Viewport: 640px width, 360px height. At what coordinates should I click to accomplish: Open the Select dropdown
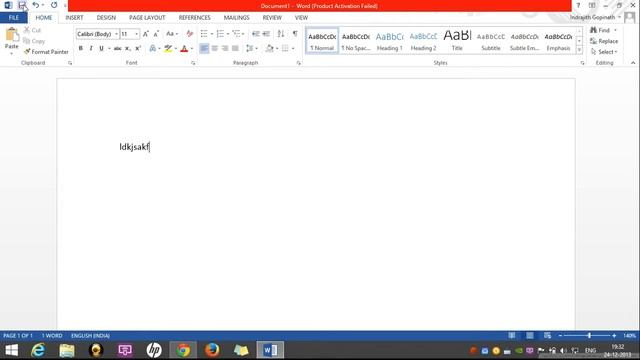[x=604, y=52]
